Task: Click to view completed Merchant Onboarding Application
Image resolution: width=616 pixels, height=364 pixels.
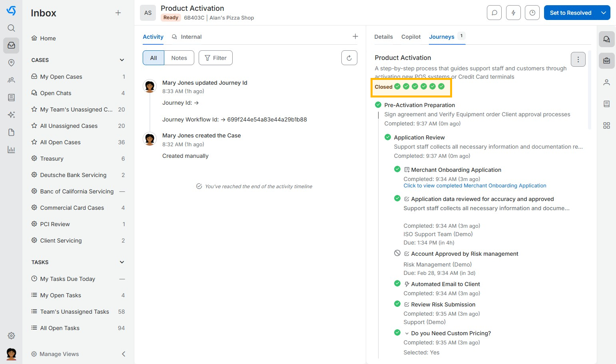Action: 474,186
